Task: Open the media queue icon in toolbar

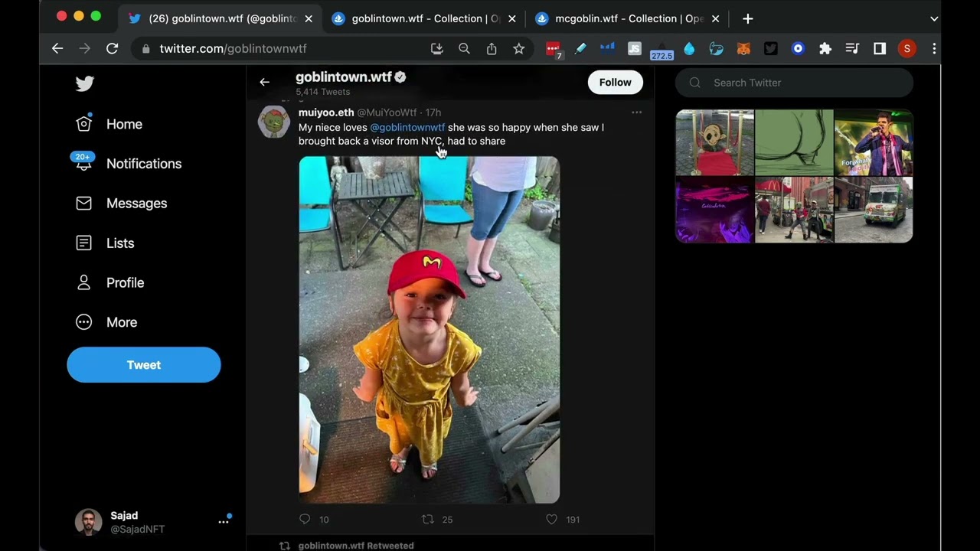Action: 852,48
